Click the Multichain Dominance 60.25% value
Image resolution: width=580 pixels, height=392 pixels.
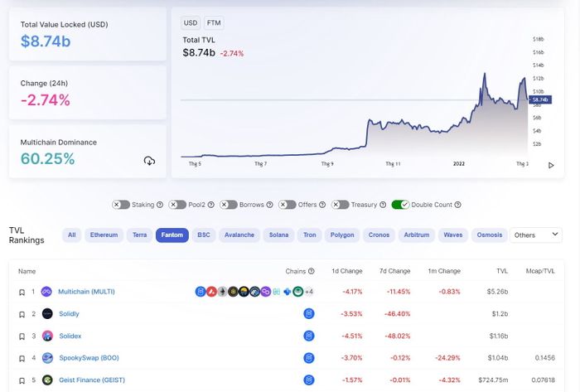click(48, 158)
